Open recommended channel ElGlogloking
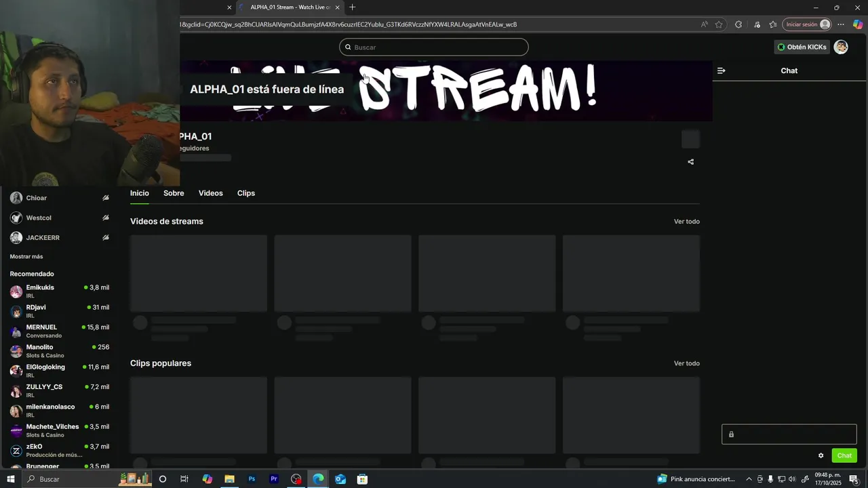 pos(60,371)
